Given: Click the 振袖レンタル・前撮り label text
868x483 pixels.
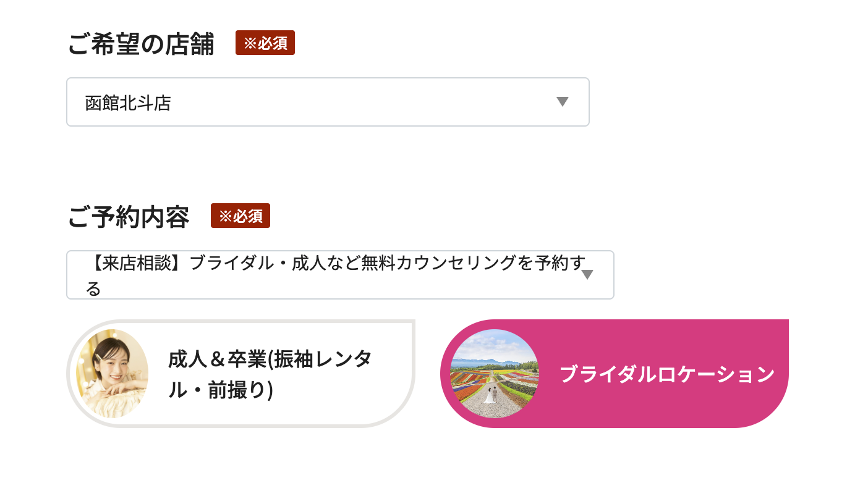Looking at the screenshot, I should click(x=270, y=374).
